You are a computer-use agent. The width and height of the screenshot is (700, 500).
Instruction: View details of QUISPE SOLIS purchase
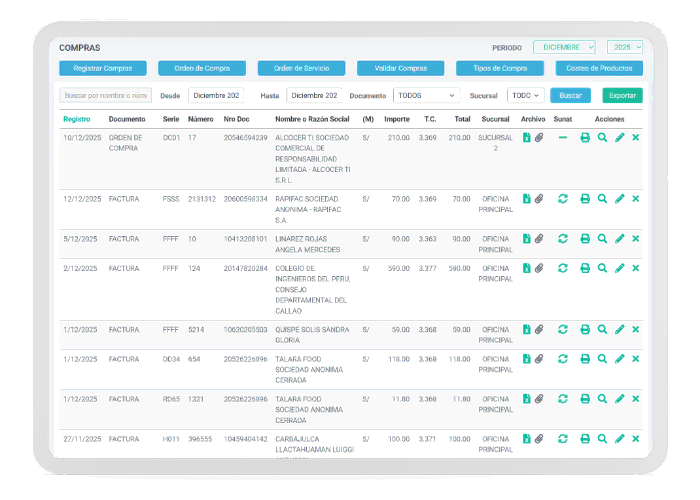pos(602,329)
